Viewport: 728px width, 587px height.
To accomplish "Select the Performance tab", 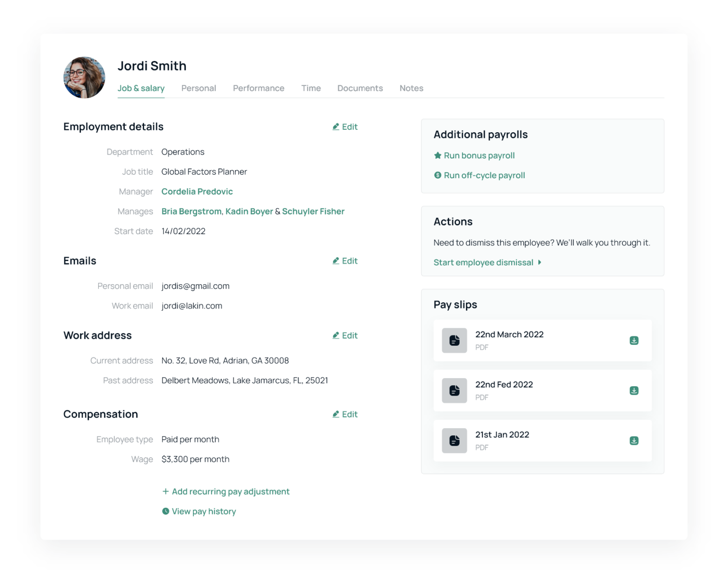I will [x=258, y=88].
